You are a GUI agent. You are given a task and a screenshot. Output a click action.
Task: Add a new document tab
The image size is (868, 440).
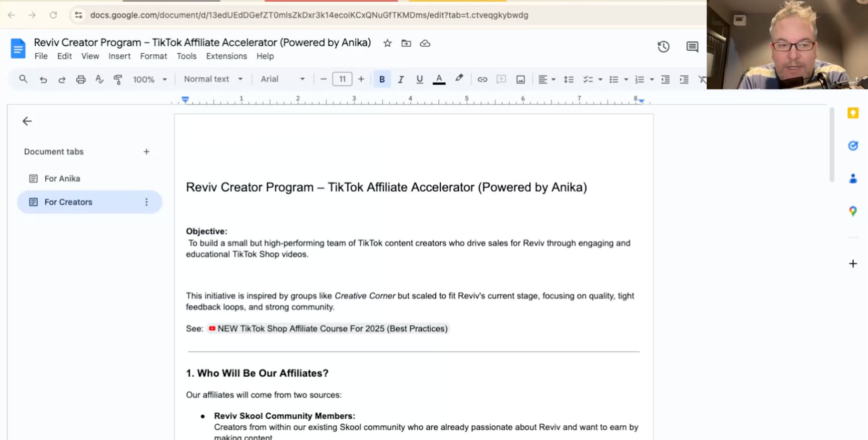coord(146,152)
